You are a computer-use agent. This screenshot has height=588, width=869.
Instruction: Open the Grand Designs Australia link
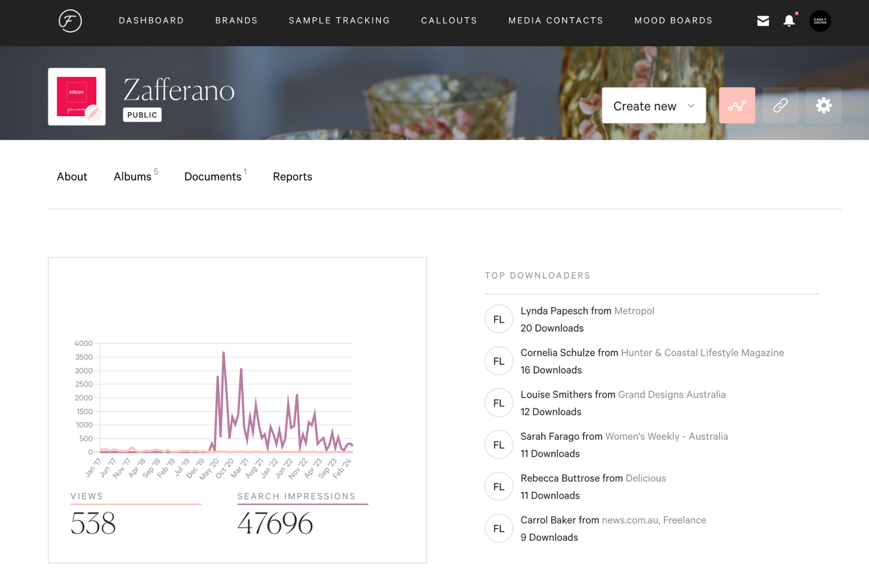pyautogui.click(x=672, y=394)
